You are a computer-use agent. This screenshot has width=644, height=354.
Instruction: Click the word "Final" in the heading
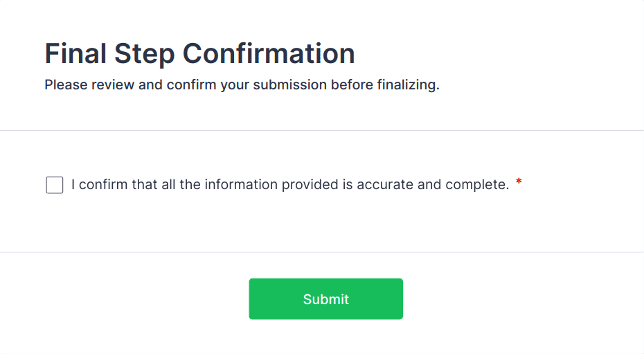point(74,53)
